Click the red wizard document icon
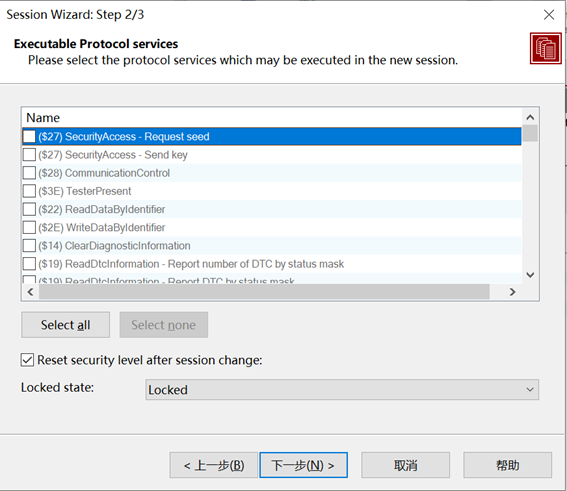 click(x=546, y=48)
